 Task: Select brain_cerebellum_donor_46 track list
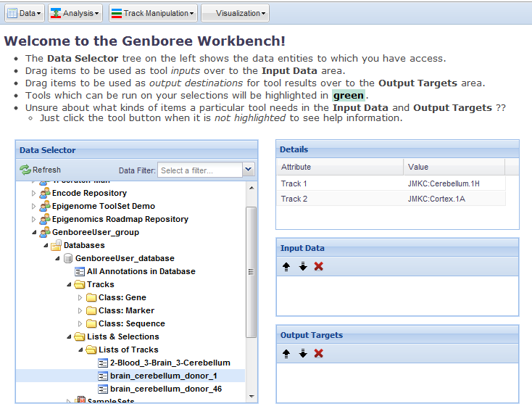(x=165, y=389)
